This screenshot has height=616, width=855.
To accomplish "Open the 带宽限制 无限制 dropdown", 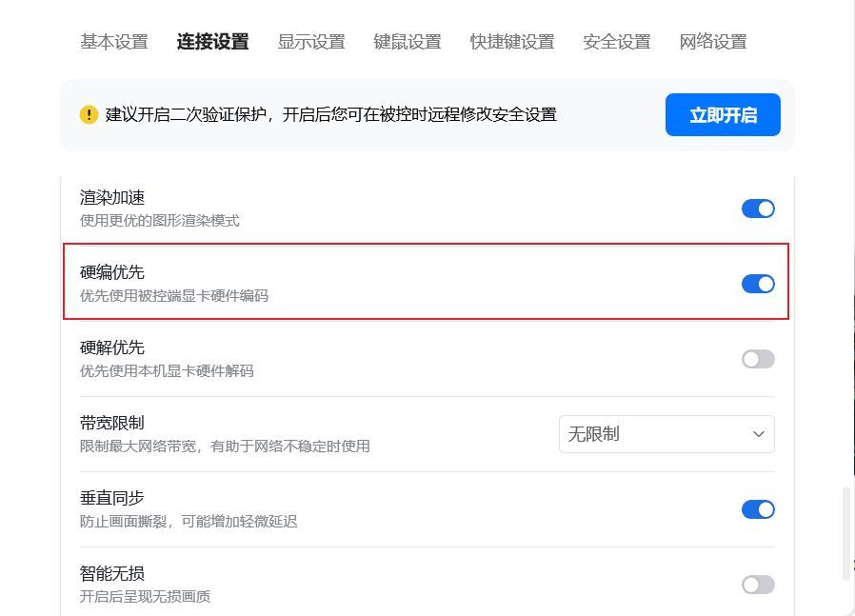I will [666, 434].
